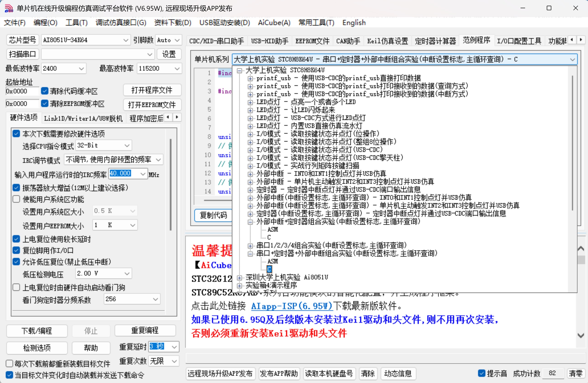Image resolution: width=588 pixels, height=383 pixels.
Task: Open the 调试仿真接口(G) menu
Action: (121, 23)
